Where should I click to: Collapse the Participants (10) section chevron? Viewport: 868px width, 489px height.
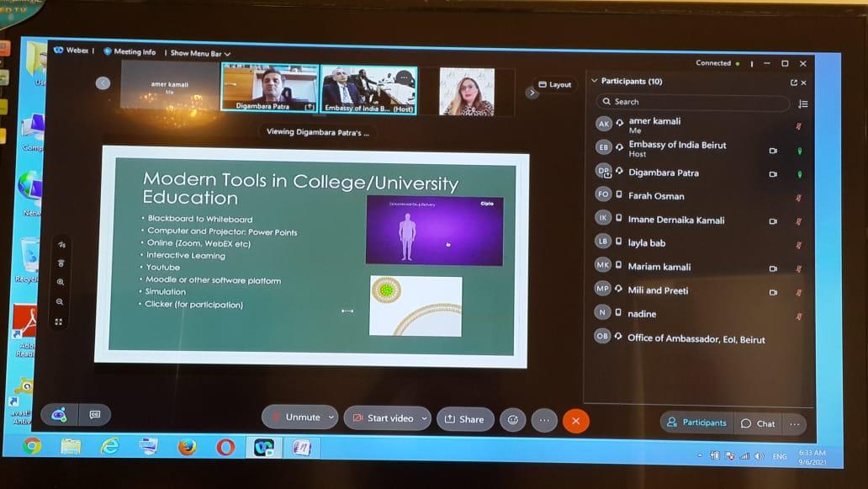pyautogui.click(x=595, y=82)
